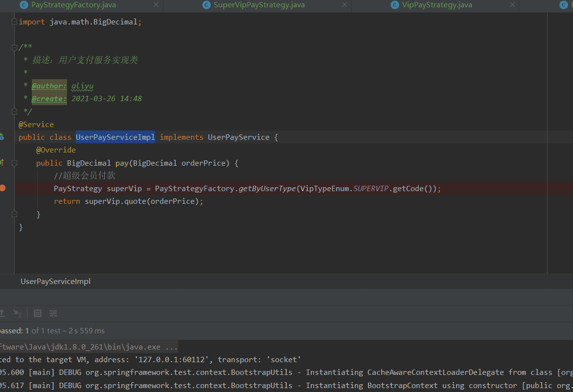
Task: Click the java.exe command line in console
Action: point(89,347)
